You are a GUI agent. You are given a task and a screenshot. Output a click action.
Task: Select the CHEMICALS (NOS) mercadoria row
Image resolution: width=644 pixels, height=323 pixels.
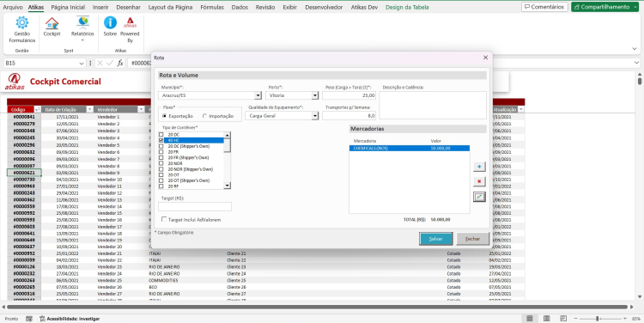point(409,149)
